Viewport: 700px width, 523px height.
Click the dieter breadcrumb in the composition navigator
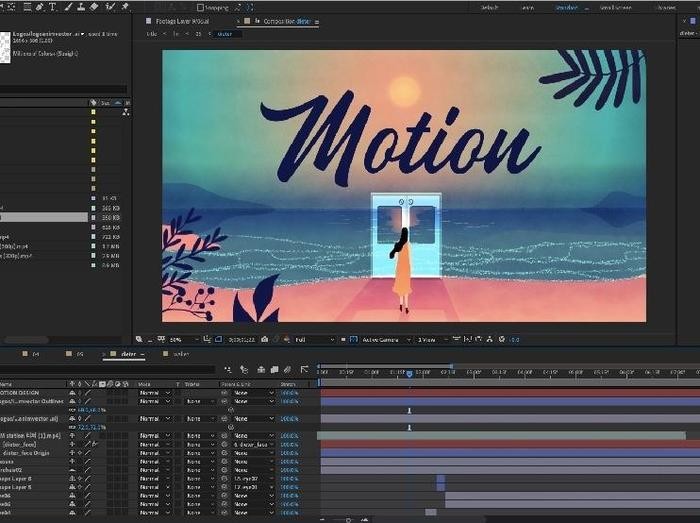pos(225,34)
